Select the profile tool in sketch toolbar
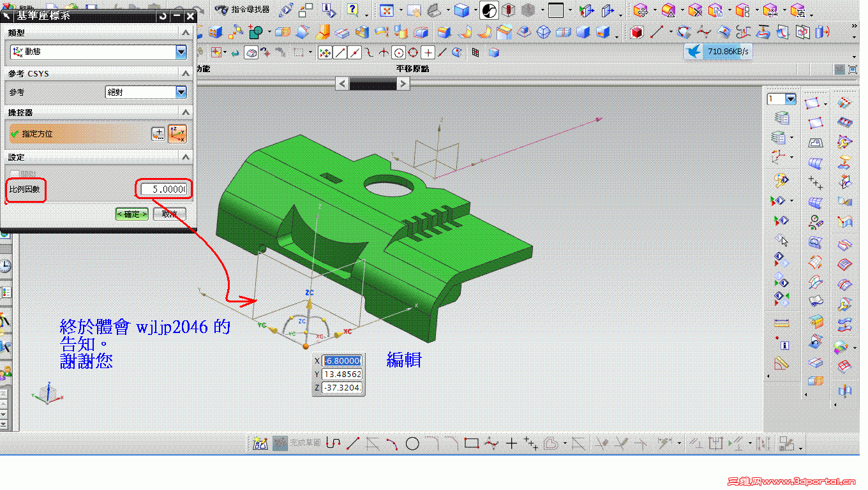The height and width of the screenshot is (490, 868). pyautogui.click(x=333, y=443)
